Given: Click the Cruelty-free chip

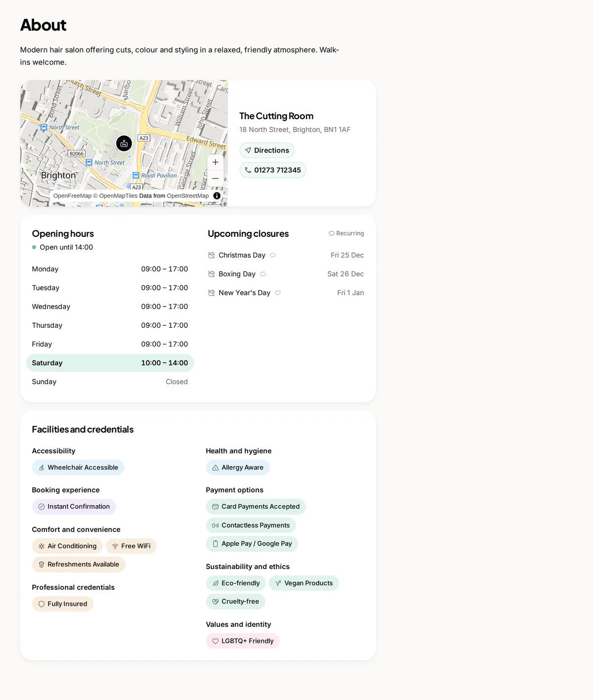Looking at the screenshot, I should (x=236, y=602).
